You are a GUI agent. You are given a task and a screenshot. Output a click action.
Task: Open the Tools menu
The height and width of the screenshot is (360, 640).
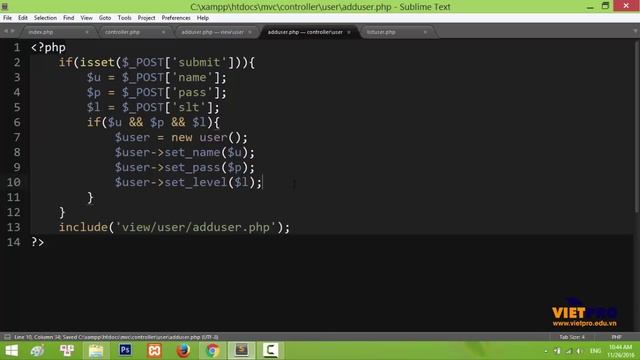pos(124,18)
